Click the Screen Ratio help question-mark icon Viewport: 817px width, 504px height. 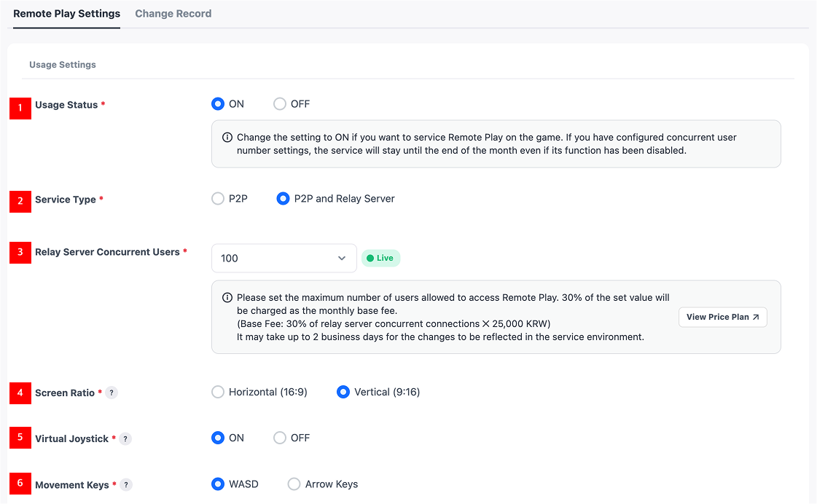click(x=112, y=393)
